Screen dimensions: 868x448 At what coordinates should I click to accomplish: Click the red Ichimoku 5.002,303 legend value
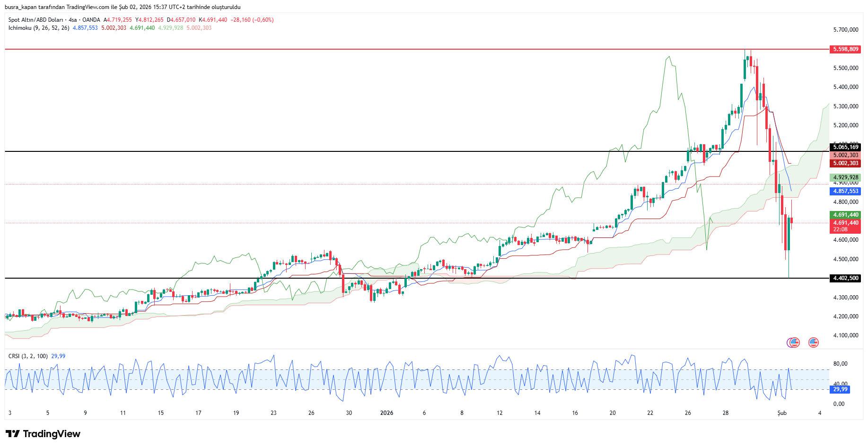[x=114, y=28]
